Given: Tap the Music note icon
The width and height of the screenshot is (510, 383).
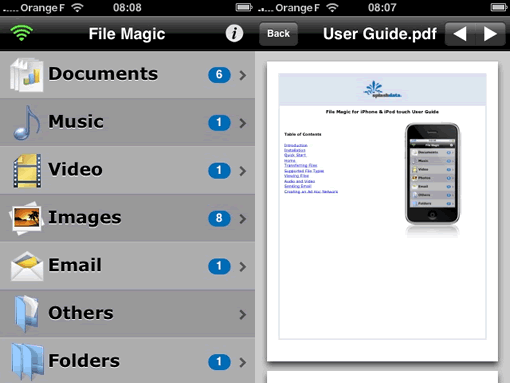Looking at the screenshot, I should [x=27, y=122].
